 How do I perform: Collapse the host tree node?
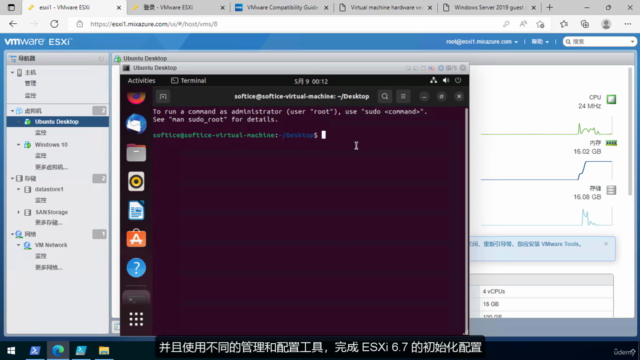point(12,73)
